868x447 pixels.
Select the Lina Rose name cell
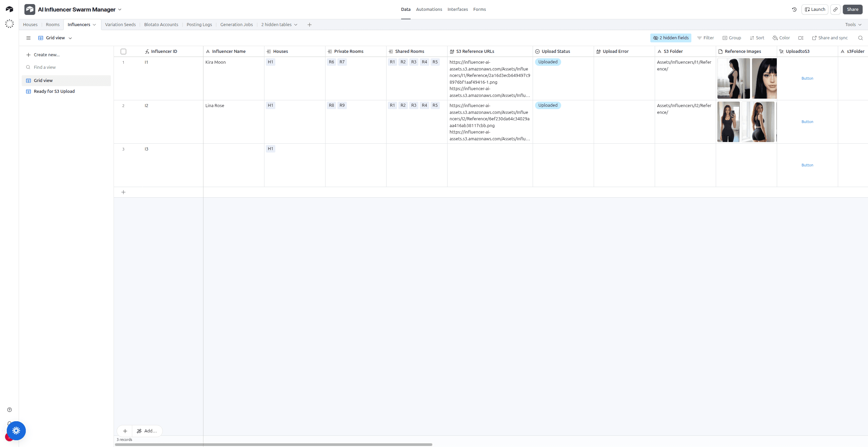pos(234,122)
